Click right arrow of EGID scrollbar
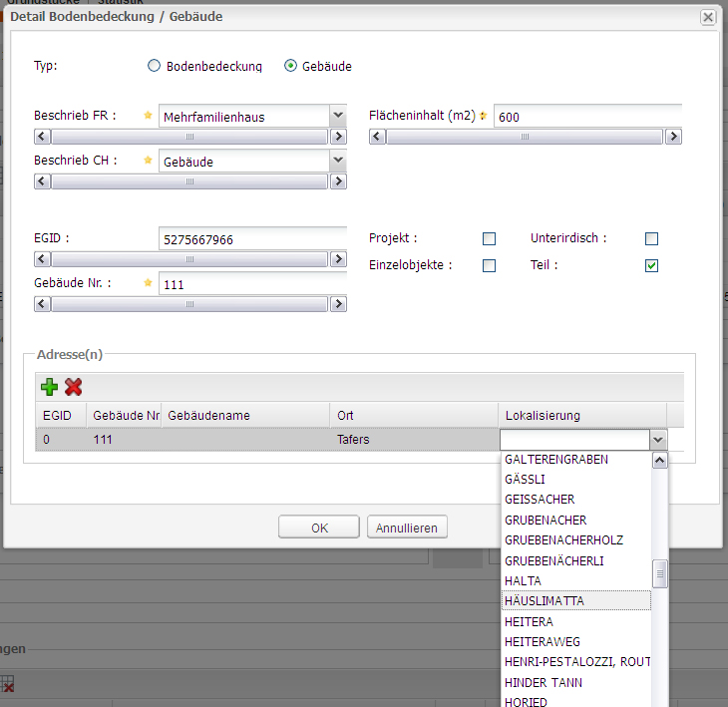Viewport: 728px width, 707px height. coord(338,259)
